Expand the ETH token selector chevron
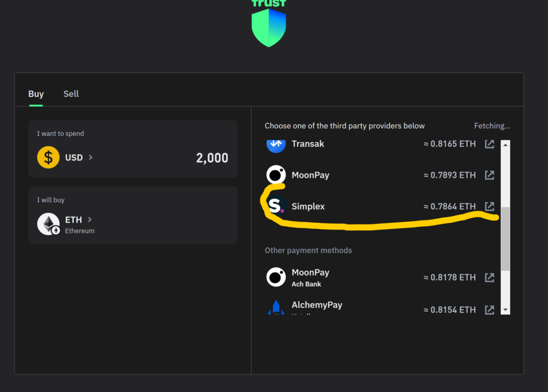 click(90, 219)
